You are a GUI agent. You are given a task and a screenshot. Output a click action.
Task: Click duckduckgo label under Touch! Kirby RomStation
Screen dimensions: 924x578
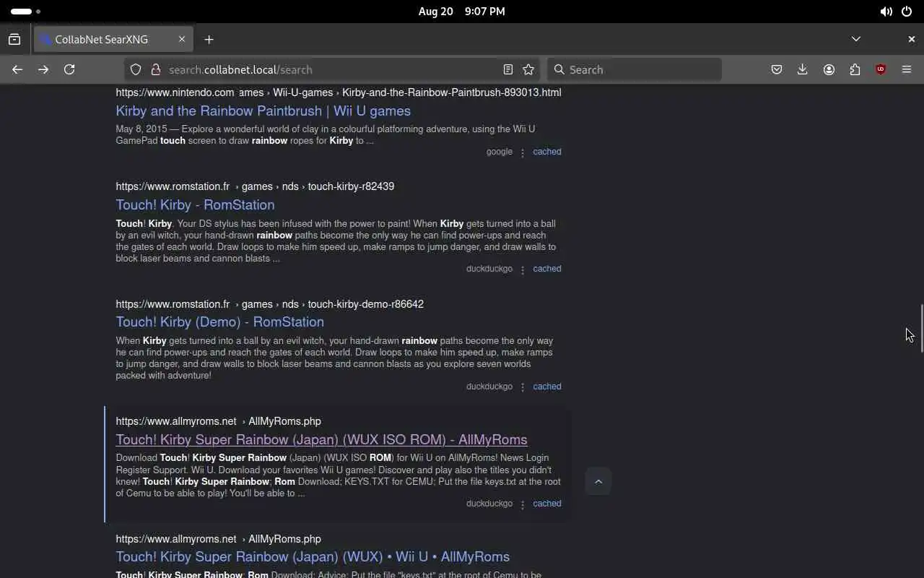(489, 269)
